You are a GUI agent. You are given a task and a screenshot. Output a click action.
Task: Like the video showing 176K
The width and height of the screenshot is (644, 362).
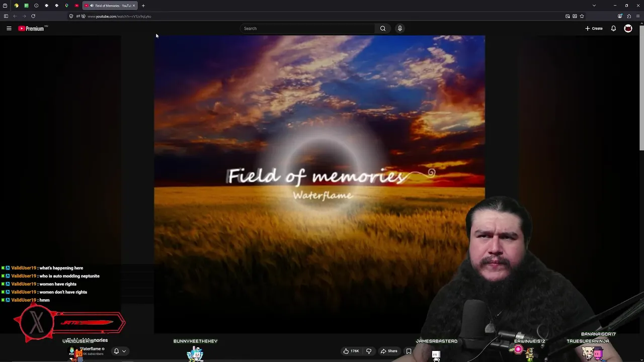351,351
